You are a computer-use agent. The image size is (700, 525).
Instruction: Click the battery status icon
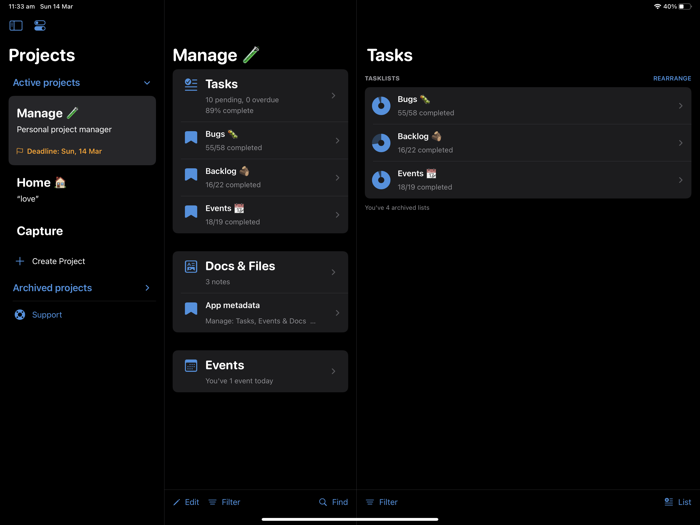(x=685, y=6)
